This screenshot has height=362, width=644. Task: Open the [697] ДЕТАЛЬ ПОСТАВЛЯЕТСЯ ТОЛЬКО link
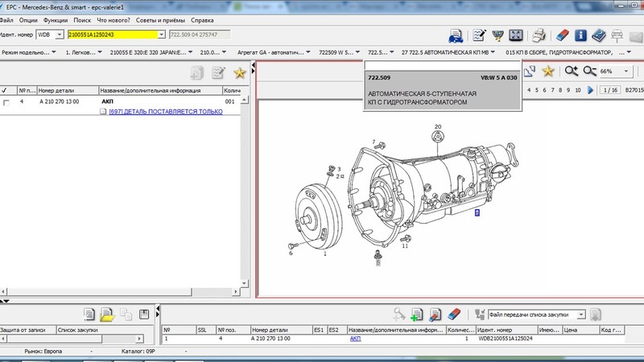click(x=165, y=113)
